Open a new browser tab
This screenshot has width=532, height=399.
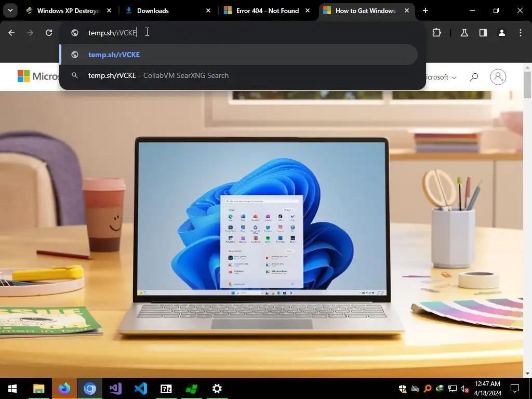(425, 10)
